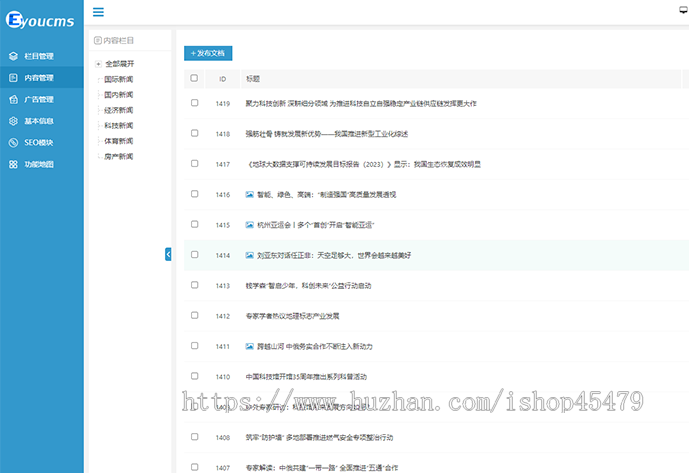
Task: Open the 中国科技馆 article 1410 title
Action: click(x=306, y=377)
